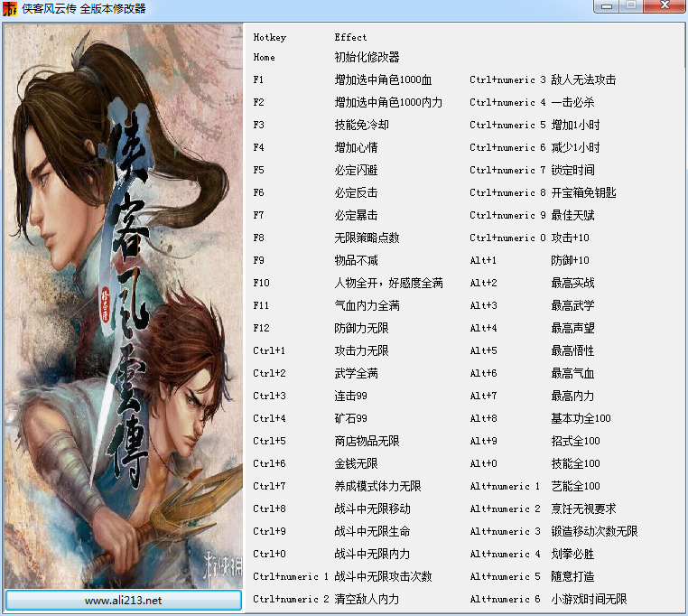This screenshot has height=616, width=688.
Task: Click the Hotkey column header text
Action: click(x=269, y=37)
